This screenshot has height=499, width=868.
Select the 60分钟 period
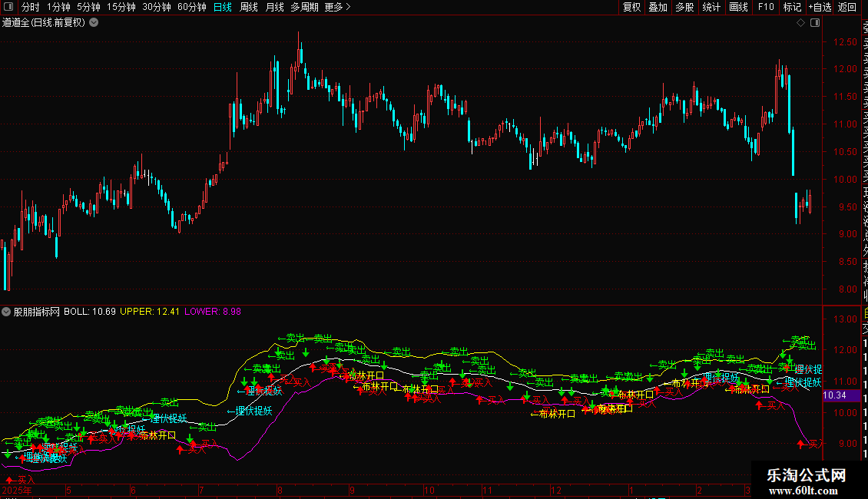pos(191,7)
